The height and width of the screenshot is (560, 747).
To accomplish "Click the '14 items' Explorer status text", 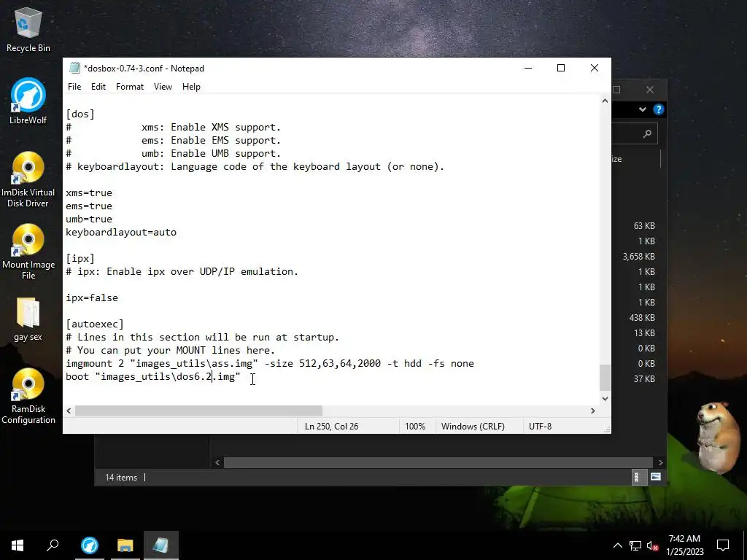I will [121, 477].
